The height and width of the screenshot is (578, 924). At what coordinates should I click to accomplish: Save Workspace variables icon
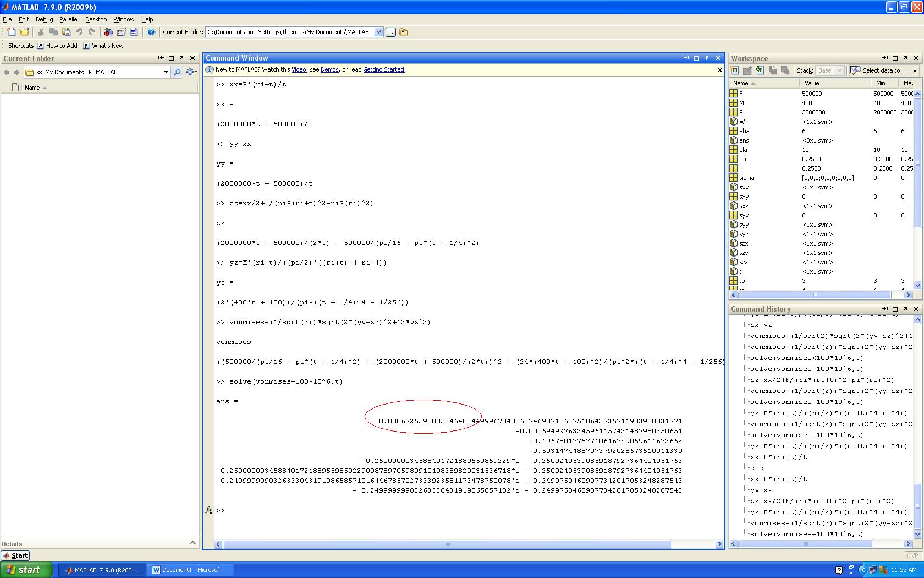[772, 70]
